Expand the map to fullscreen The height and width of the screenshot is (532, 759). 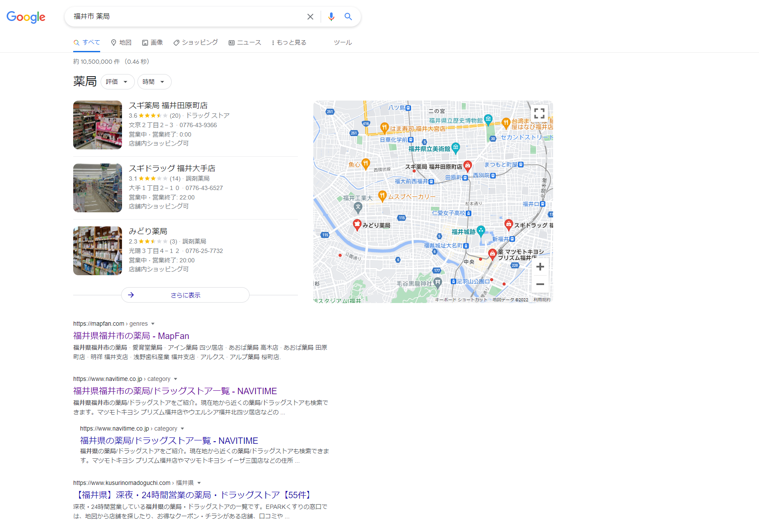[x=539, y=113]
